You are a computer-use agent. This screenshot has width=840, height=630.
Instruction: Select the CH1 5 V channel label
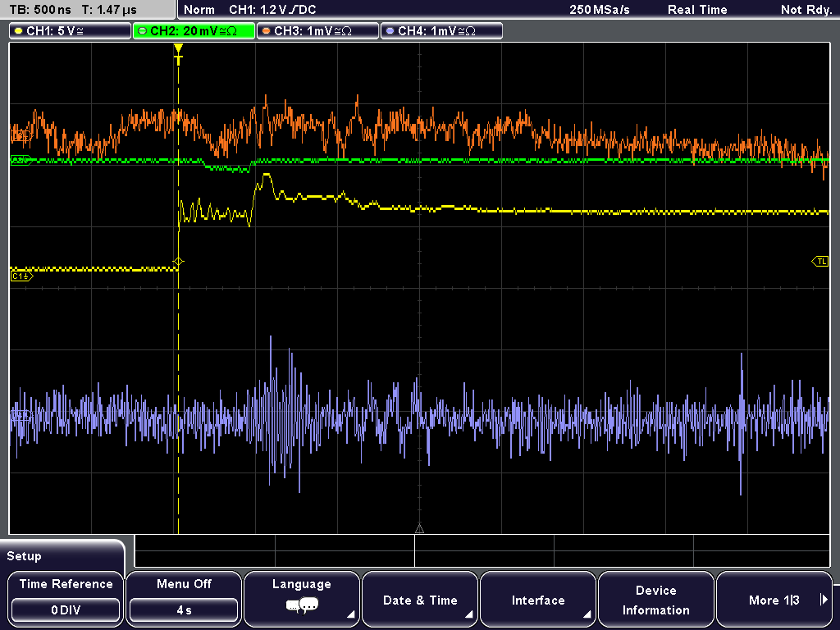pos(71,31)
